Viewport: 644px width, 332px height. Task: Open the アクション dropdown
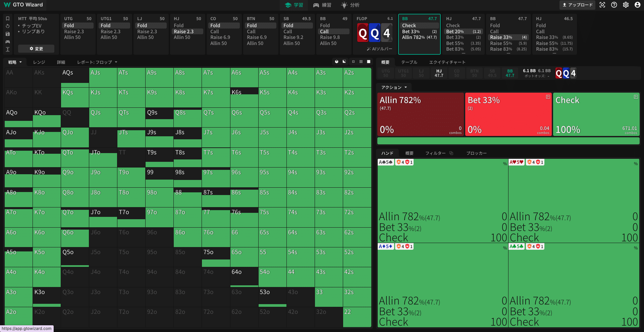394,87
